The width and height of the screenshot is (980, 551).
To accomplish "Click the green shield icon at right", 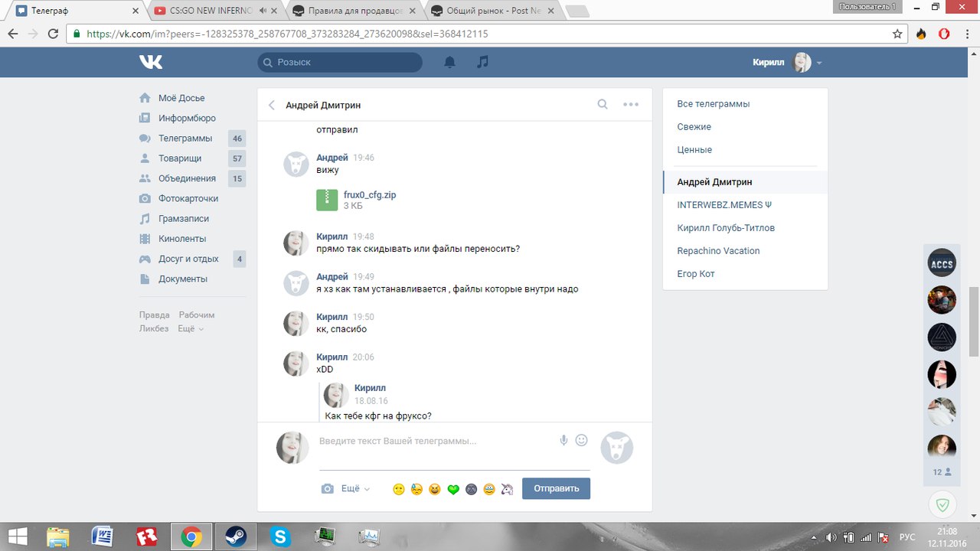I will click(x=942, y=505).
